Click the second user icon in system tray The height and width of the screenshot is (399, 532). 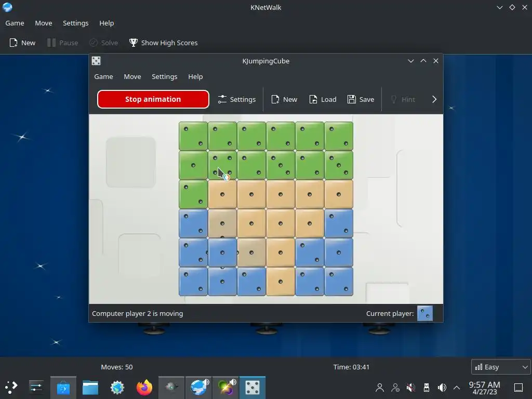click(x=395, y=388)
